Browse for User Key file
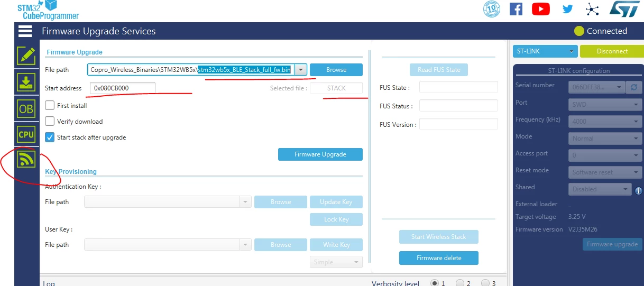 (281, 245)
